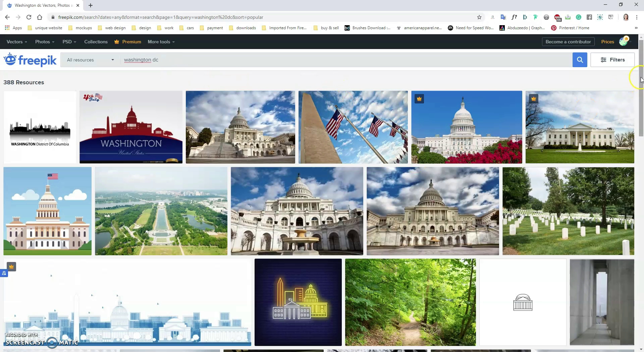This screenshot has width=644, height=352.
Task: Click the user profile avatar in toolbar
Action: 626,17
